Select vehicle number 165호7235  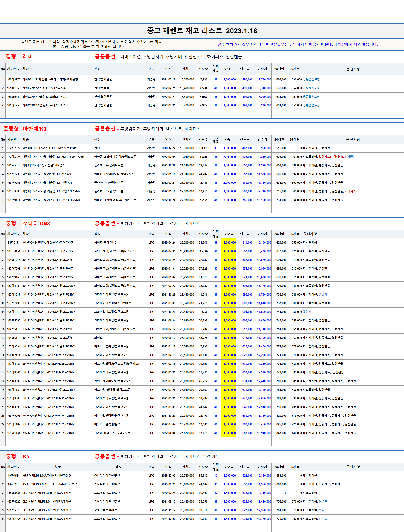point(14,174)
